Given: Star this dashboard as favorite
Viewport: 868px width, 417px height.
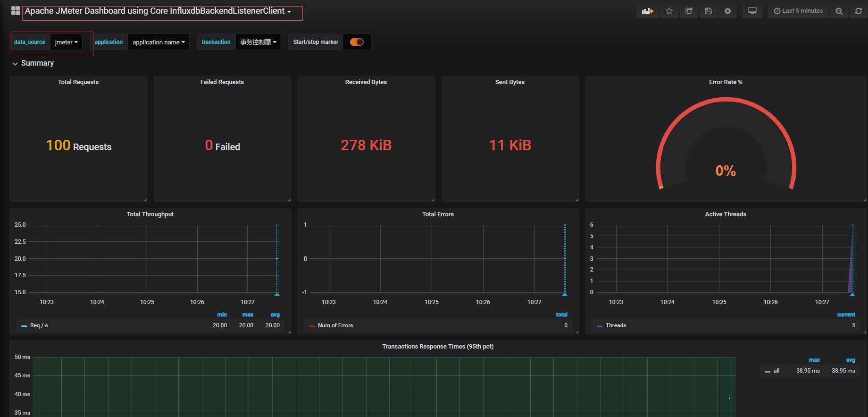Looking at the screenshot, I should (x=669, y=11).
